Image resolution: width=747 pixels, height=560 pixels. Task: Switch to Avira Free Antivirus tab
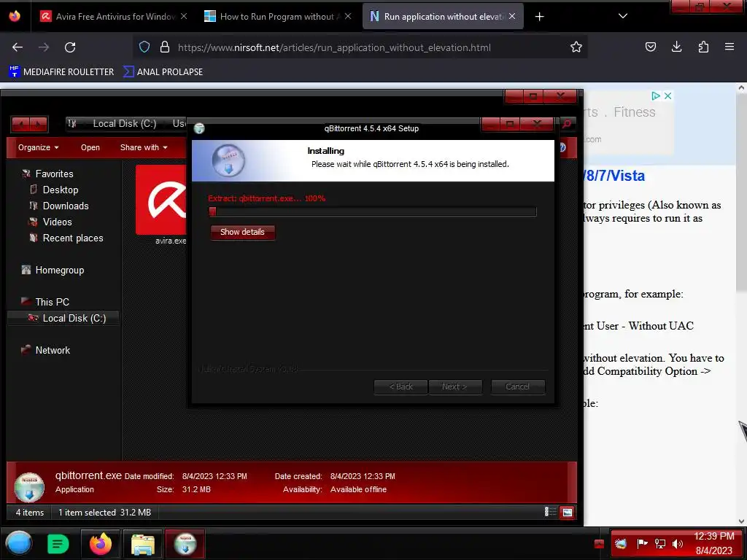[115, 17]
